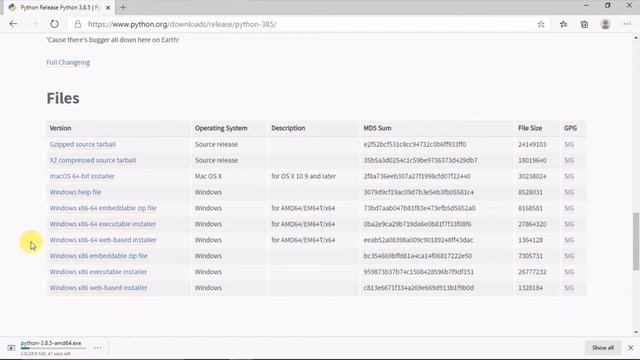The image size is (640, 360).
Task: Open SIG link for x86 executable installer
Action: pyautogui.click(x=569, y=272)
